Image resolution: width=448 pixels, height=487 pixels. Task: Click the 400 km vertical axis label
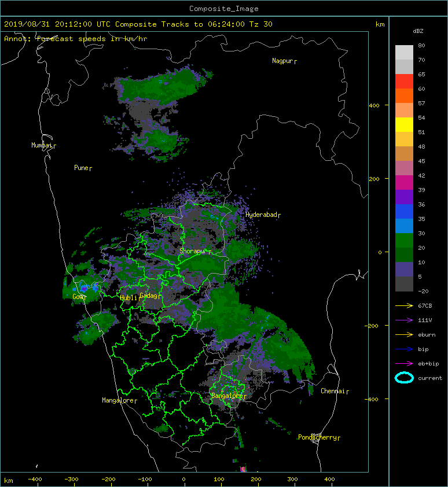tap(374, 106)
